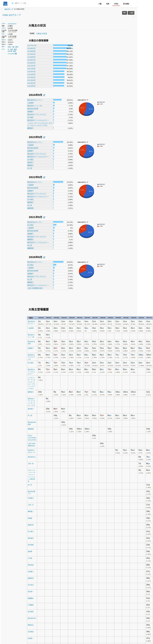
Task: Select 2018年3月 in holdings trend list
Action: 31,49
